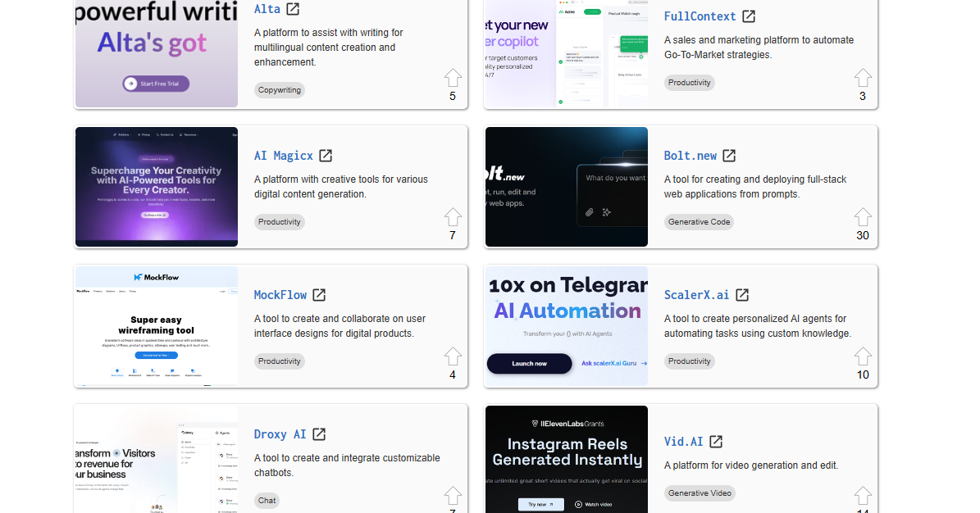The width and height of the screenshot is (980, 513).
Task: Open AI Magicx external link icon
Action: (326, 156)
